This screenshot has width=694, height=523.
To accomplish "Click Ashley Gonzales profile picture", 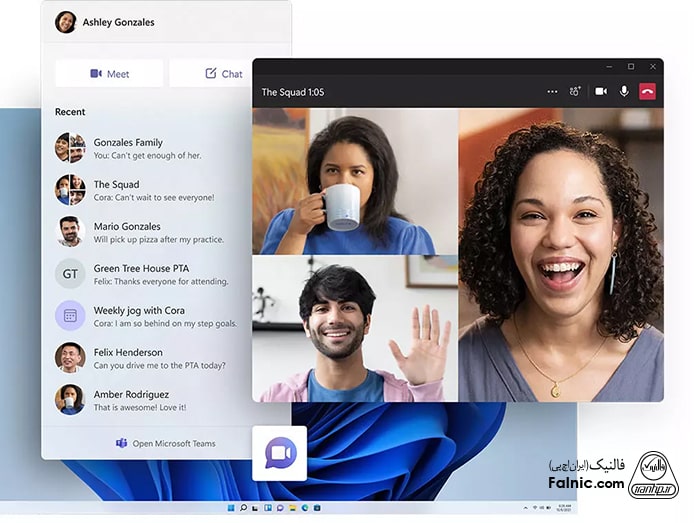I will [66, 22].
